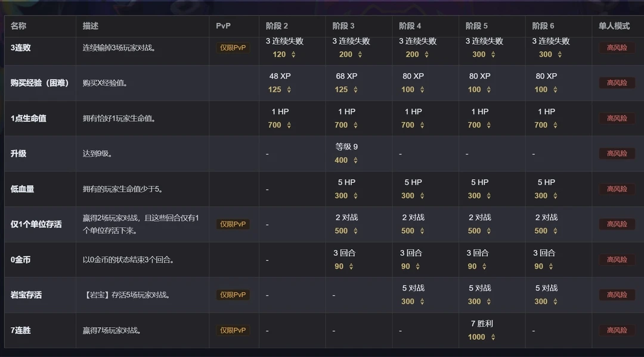644x357 pixels.
Task: Click the 名称 column header
Action: [x=18, y=26]
